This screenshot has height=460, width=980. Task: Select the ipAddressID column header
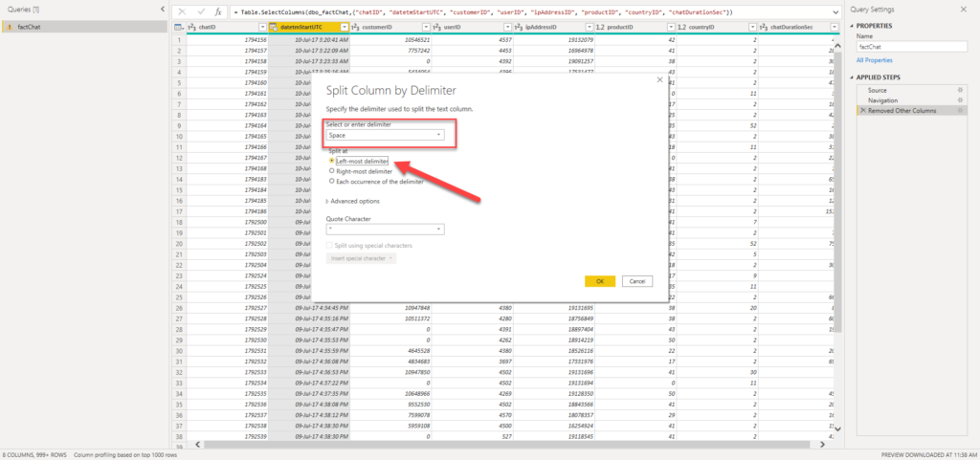pyautogui.click(x=554, y=27)
